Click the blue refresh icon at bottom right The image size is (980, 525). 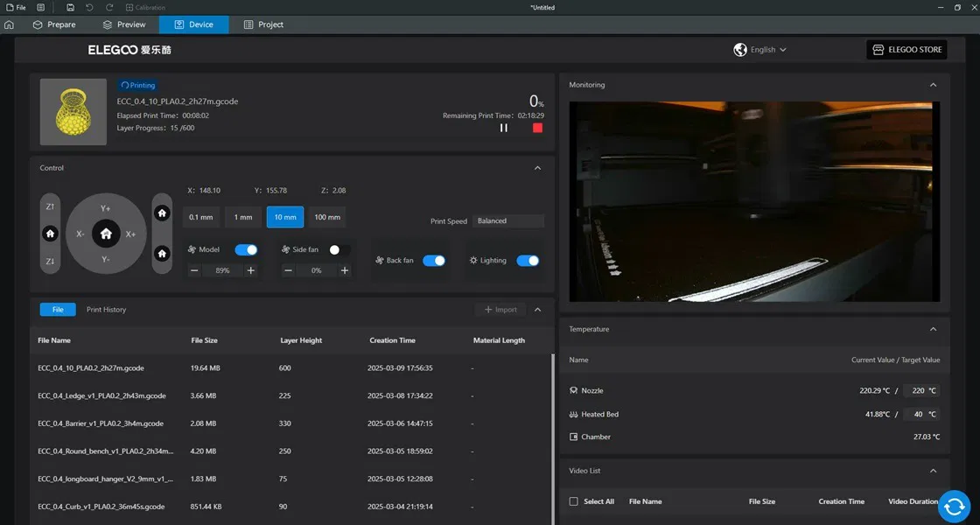pos(954,506)
